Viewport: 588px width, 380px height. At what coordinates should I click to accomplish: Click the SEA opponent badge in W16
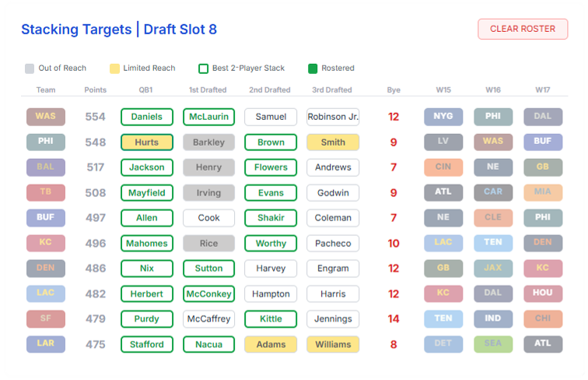[493, 343]
